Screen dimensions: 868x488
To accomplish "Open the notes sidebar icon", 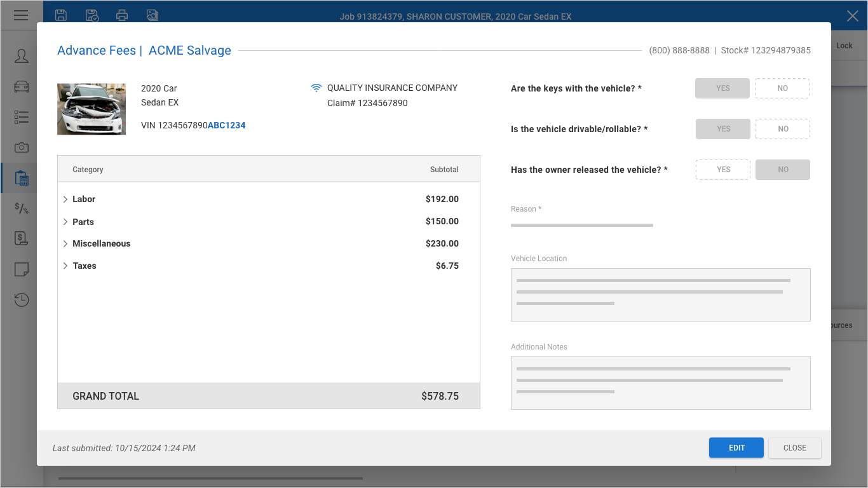I will click(x=22, y=269).
